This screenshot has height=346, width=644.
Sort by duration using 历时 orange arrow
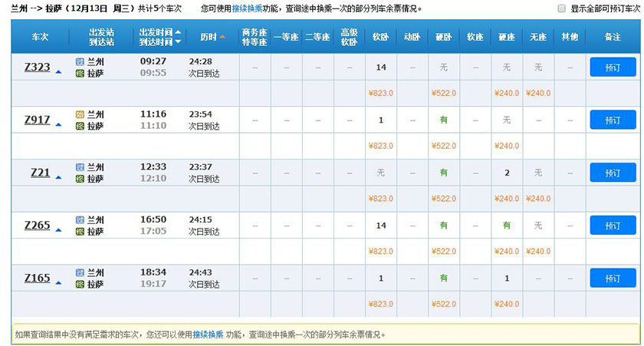pyautogui.click(x=222, y=37)
